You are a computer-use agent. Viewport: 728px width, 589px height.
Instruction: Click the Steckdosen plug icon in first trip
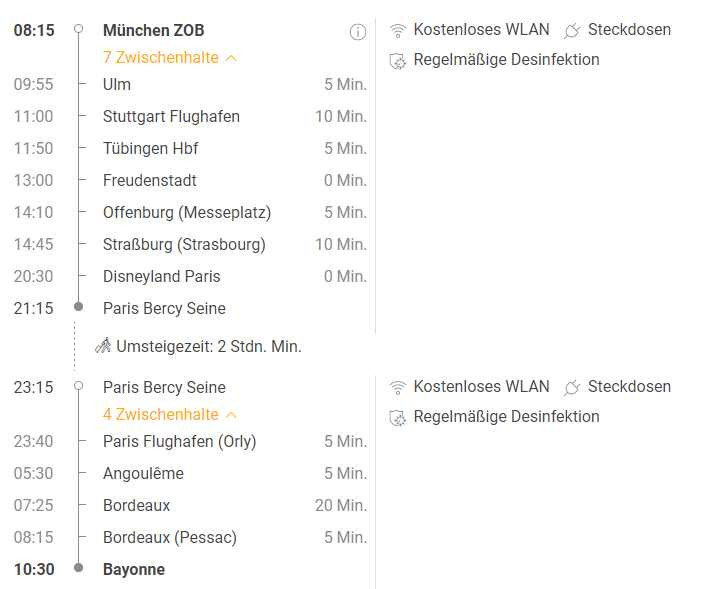tap(572, 31)
